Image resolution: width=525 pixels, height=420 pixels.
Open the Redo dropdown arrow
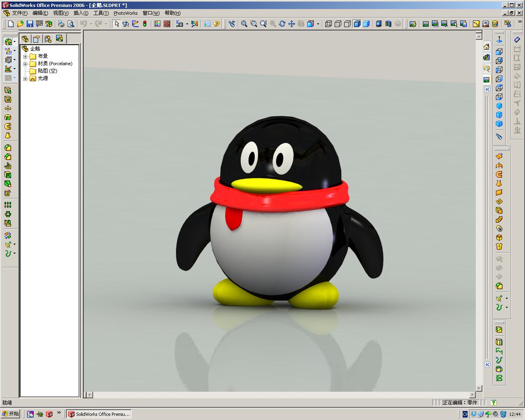click(x=106, y=24)
